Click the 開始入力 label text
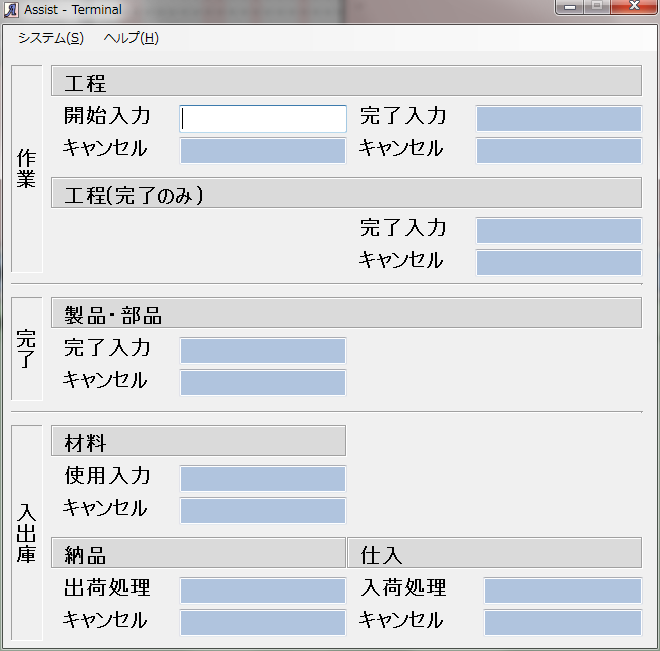The width and height of the screenshot is (660, 651). point(107,116)
